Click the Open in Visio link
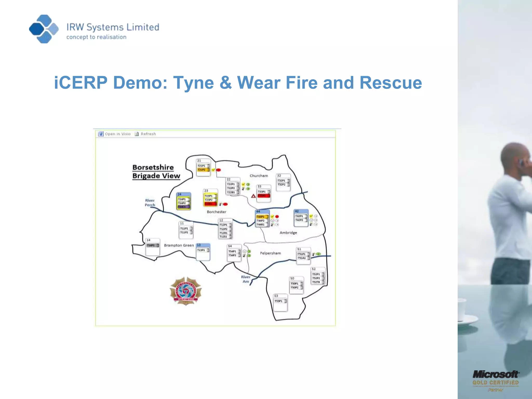Screen dimensions: 532x399 (118, 134)
